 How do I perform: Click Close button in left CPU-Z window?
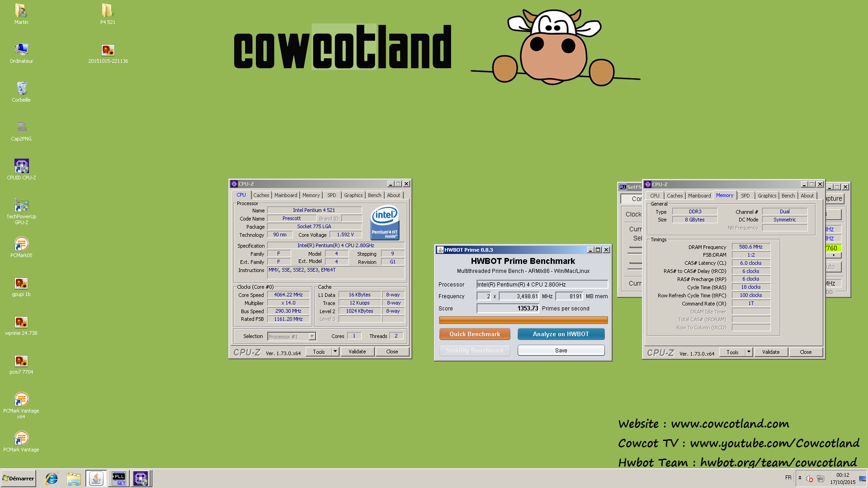(x=392, y=352)
